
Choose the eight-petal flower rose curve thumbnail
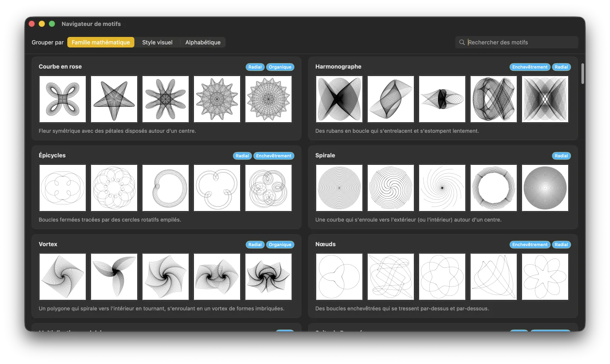[165, 99]
